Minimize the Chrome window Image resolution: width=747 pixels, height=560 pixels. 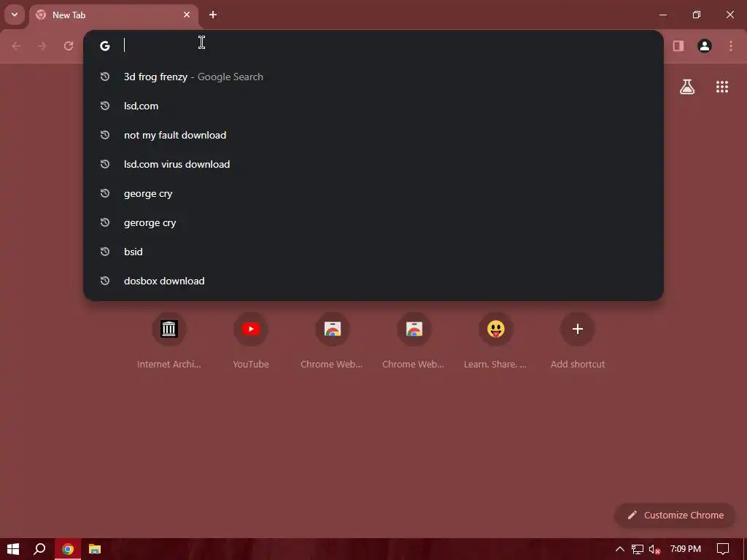(662, 15)
